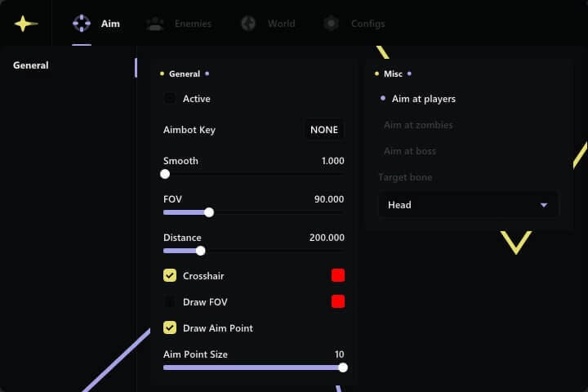Select the Aim at players option
This screenshot has width=588, height=392.
pos(423,99)
